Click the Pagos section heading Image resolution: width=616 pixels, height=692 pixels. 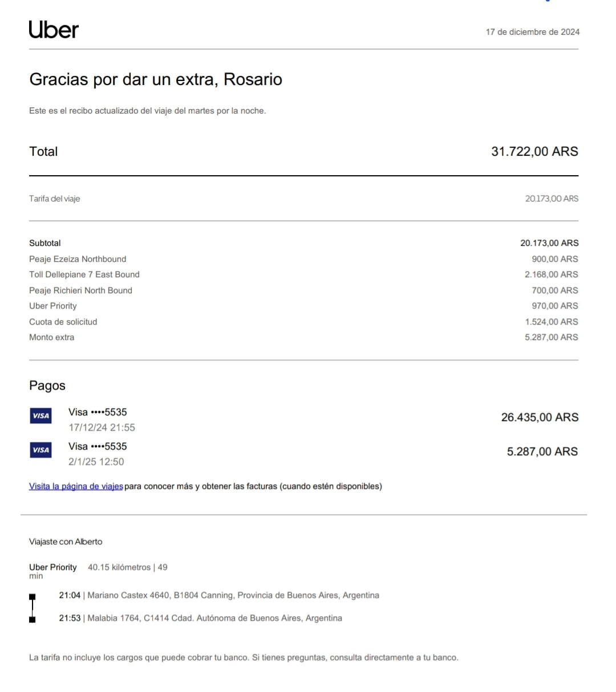47,386
